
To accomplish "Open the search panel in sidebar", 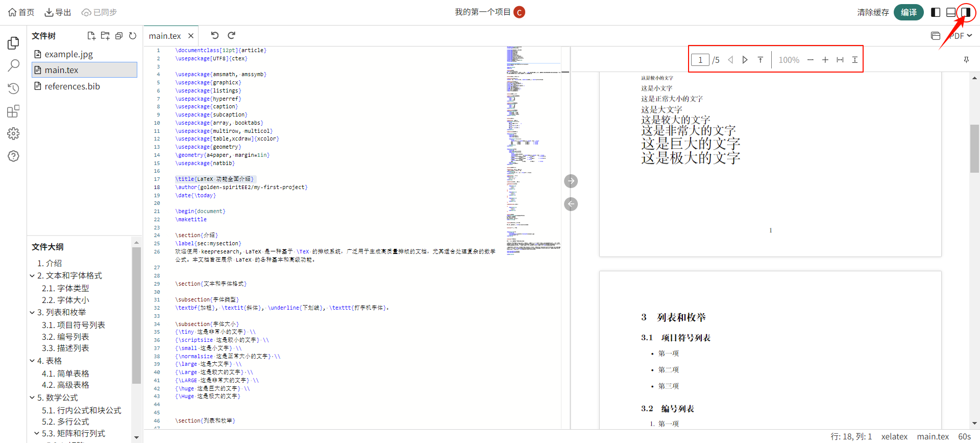I will pos(14,65).
